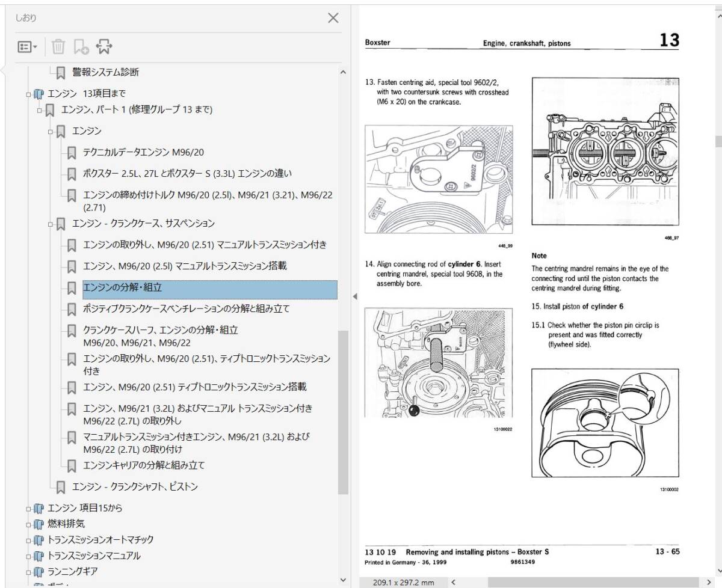Viewport: 722px width, 588px height.
Task: Click the クランクケースハーフ bookmark ribbon icon
Action: [72, 331]
